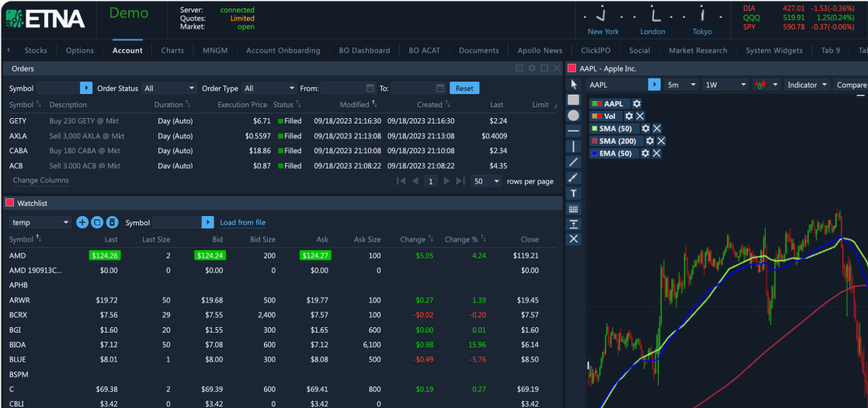
Task: Toggle the Watchlist panel red link square
Action: [x=9, y=204]
